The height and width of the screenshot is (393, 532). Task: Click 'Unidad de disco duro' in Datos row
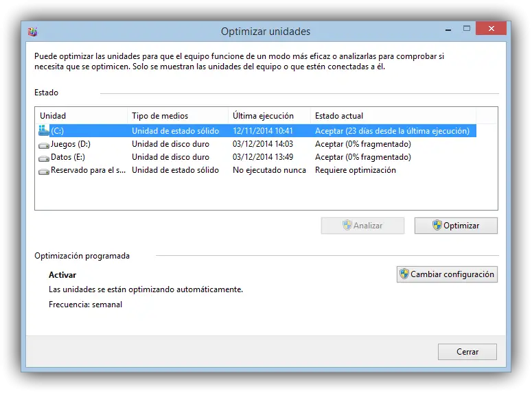(170, 157)
